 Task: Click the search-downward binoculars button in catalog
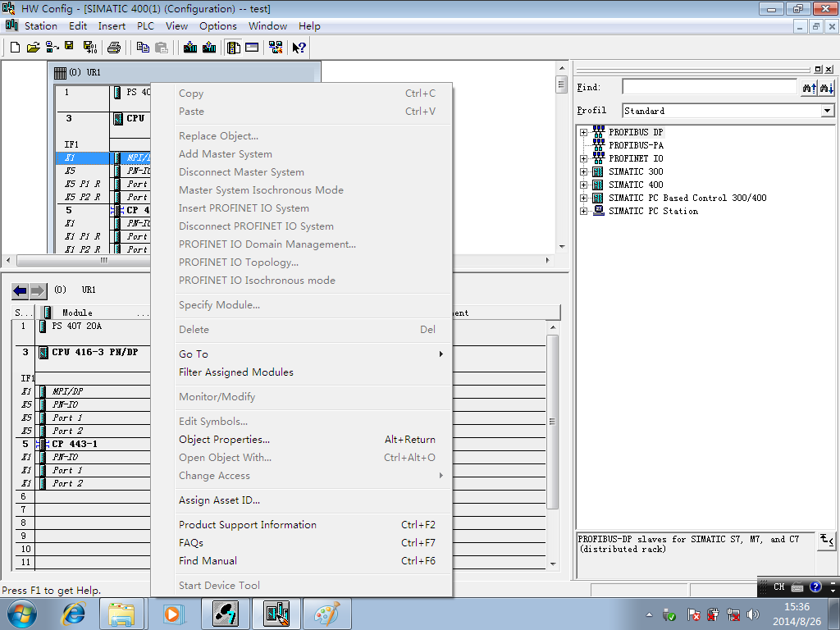pyautogui.click(x=827, y=87)
